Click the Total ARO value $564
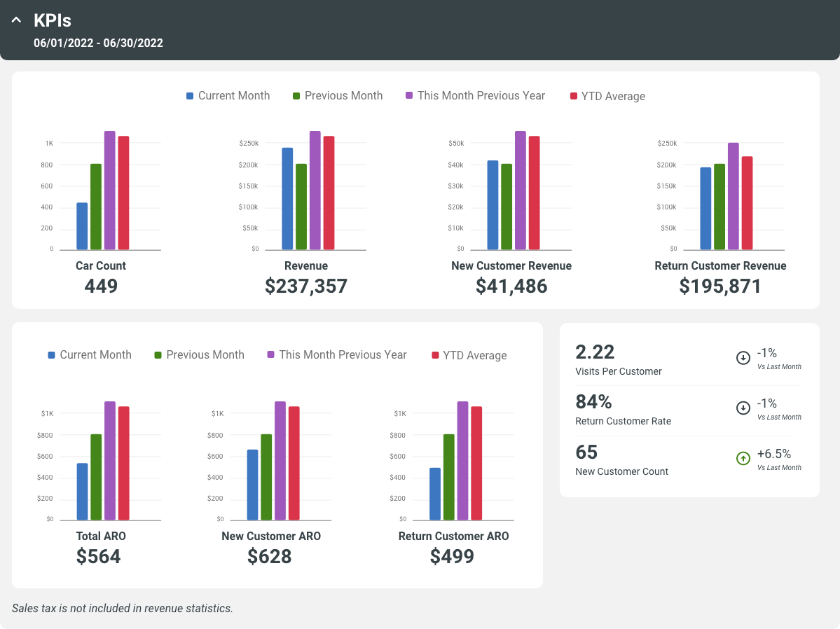The width and height of the screenshot is (840, 629). click(x=99, y=556)
